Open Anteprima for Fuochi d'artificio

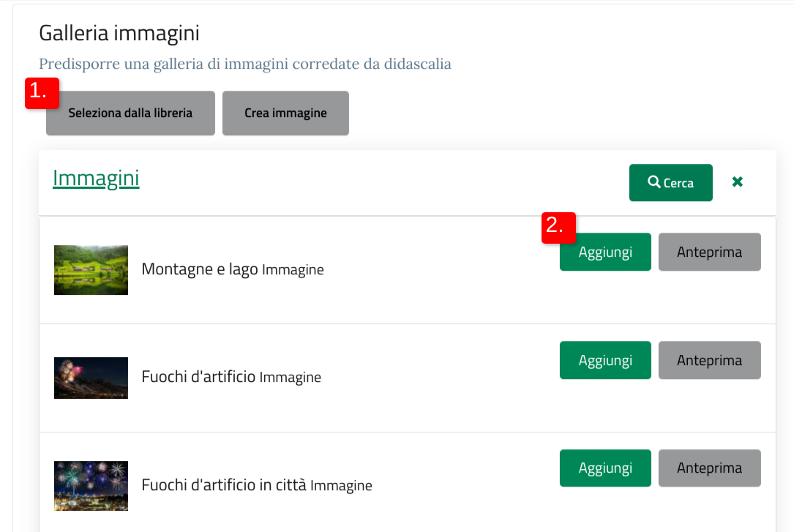pos(709,360)
